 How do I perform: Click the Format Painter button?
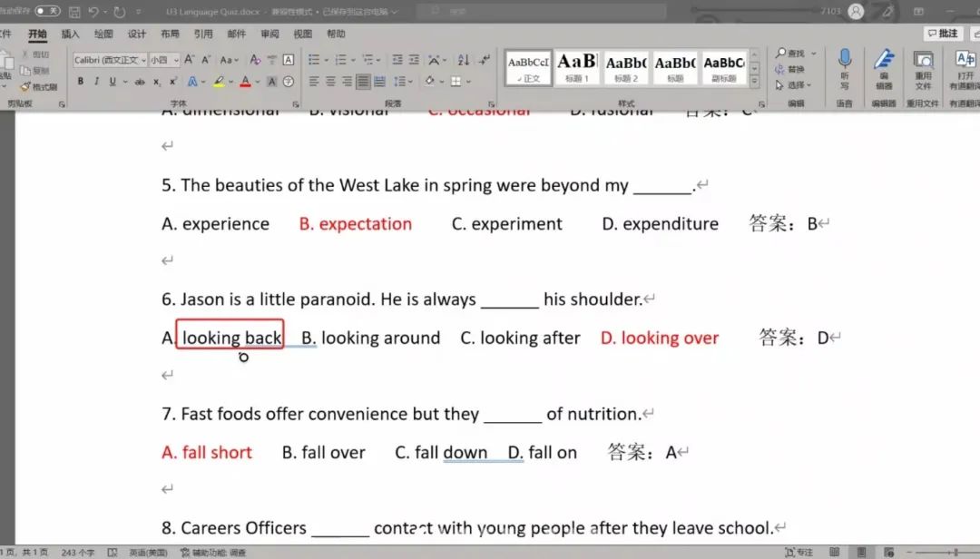click(39, 87)
